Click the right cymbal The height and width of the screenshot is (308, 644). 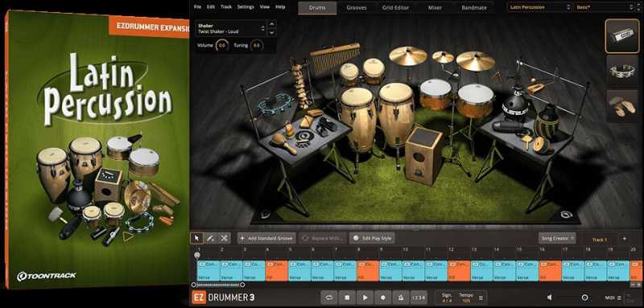click(x=475, y=61)
